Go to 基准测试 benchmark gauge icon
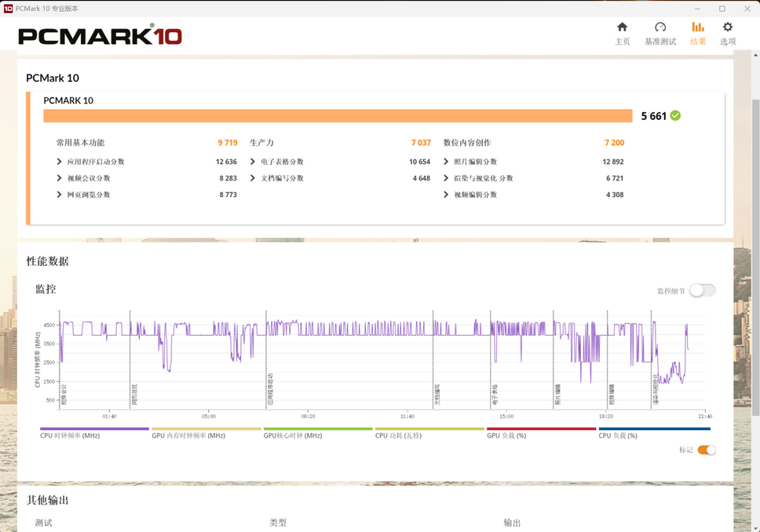760x532 pixels. tap(660, 27)
